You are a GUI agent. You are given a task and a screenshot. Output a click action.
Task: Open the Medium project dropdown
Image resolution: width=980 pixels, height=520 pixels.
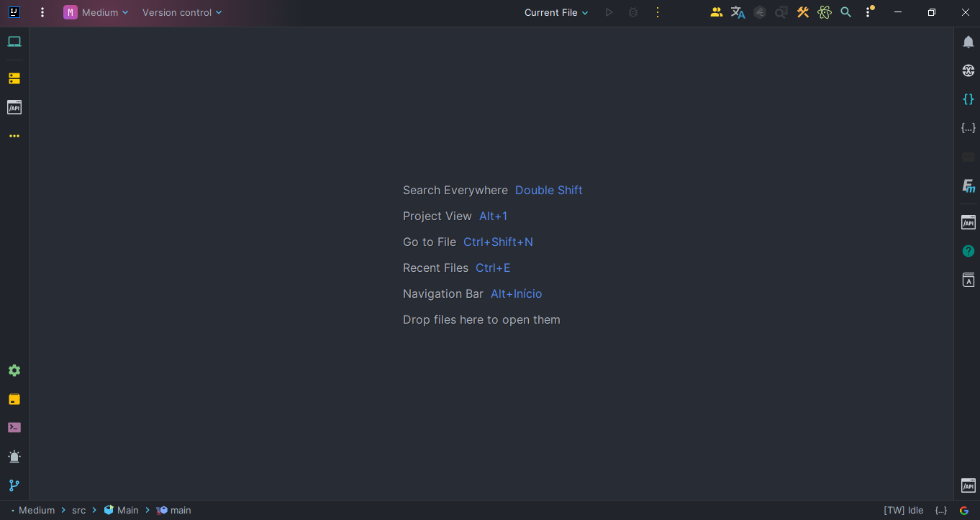(96, 12)
